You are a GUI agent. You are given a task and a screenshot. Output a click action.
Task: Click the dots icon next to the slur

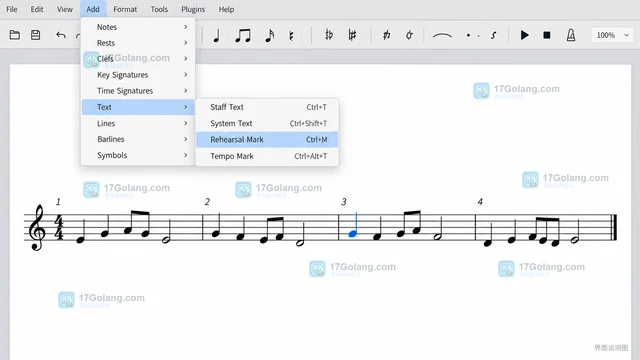coord(473,36)
